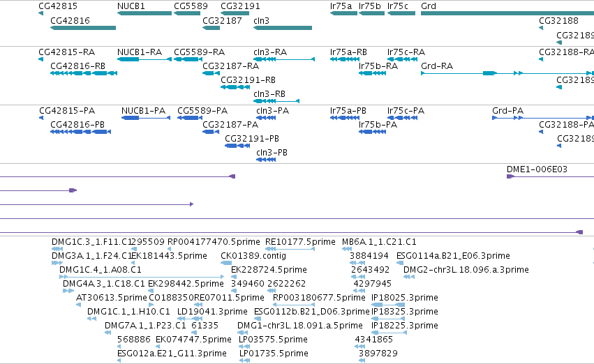Select protein CG42816-PB
594x364 pixels.
click(77, 125)
